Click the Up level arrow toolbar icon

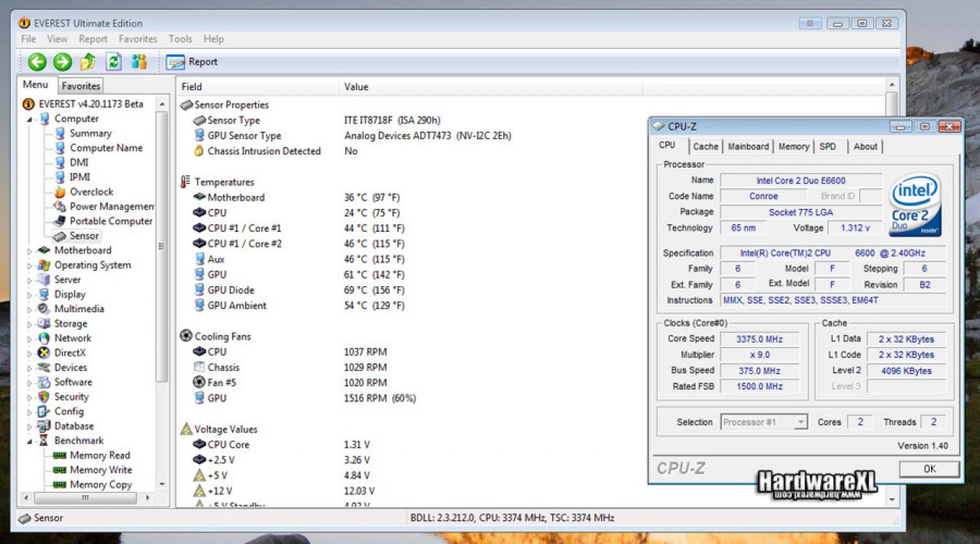point(88,62)
